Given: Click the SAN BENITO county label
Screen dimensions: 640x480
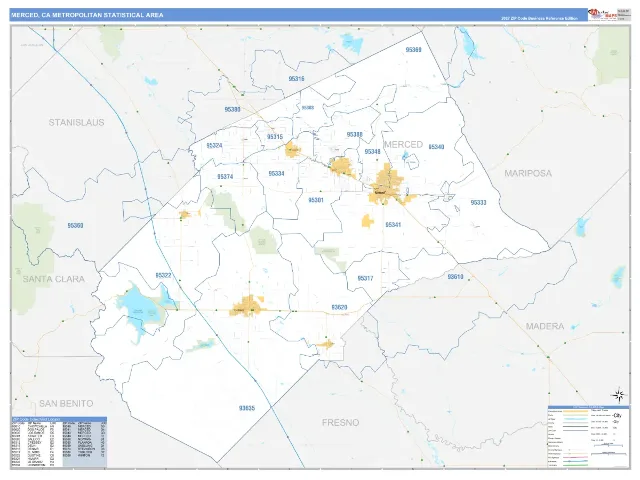Looking at the screenshot, I should coord(66,404).
